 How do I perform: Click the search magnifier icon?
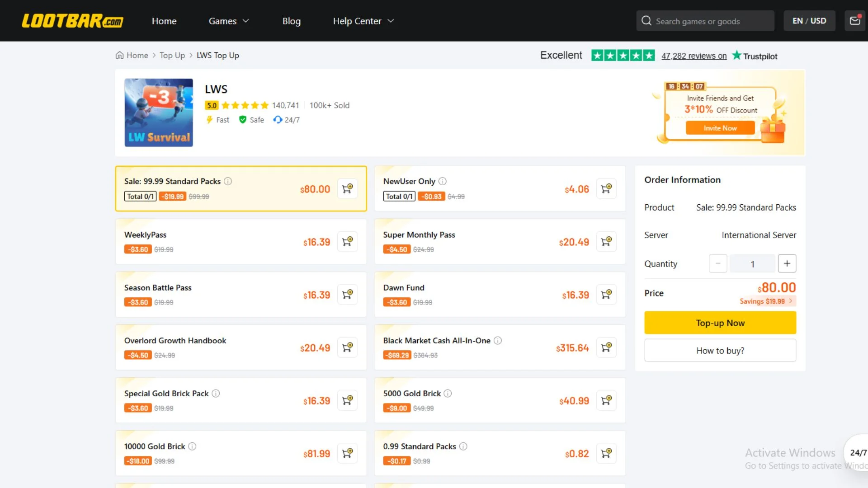(x=646, y=21)
